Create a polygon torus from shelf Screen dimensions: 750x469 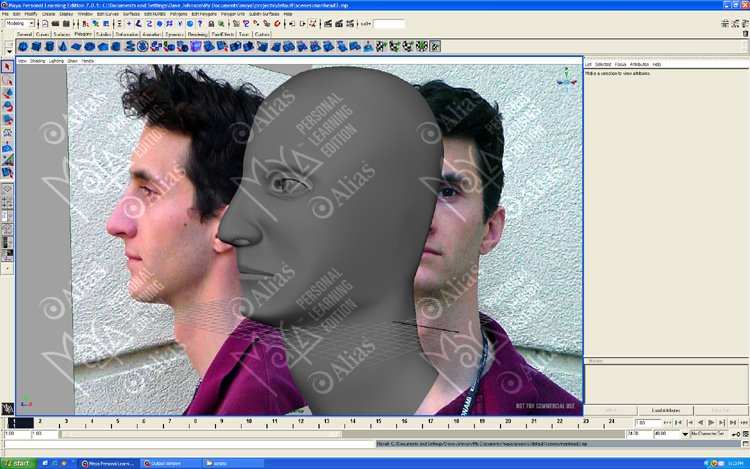89,46
